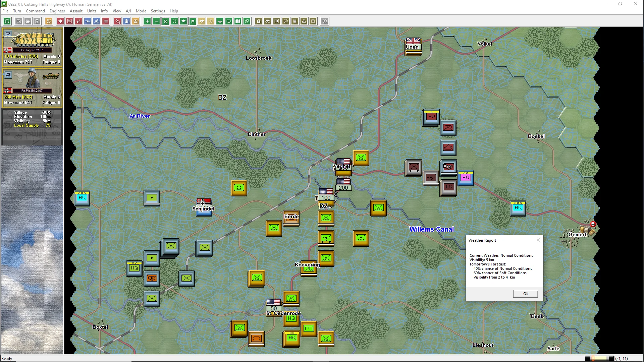644x362 pixels.
Task: Open the Turn menu
Action: 17,11
